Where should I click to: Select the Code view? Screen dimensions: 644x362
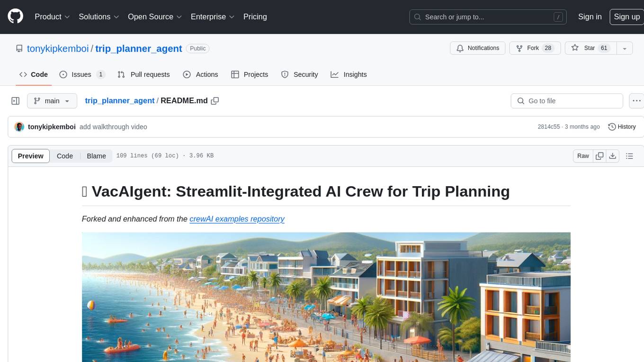[65, 156]
